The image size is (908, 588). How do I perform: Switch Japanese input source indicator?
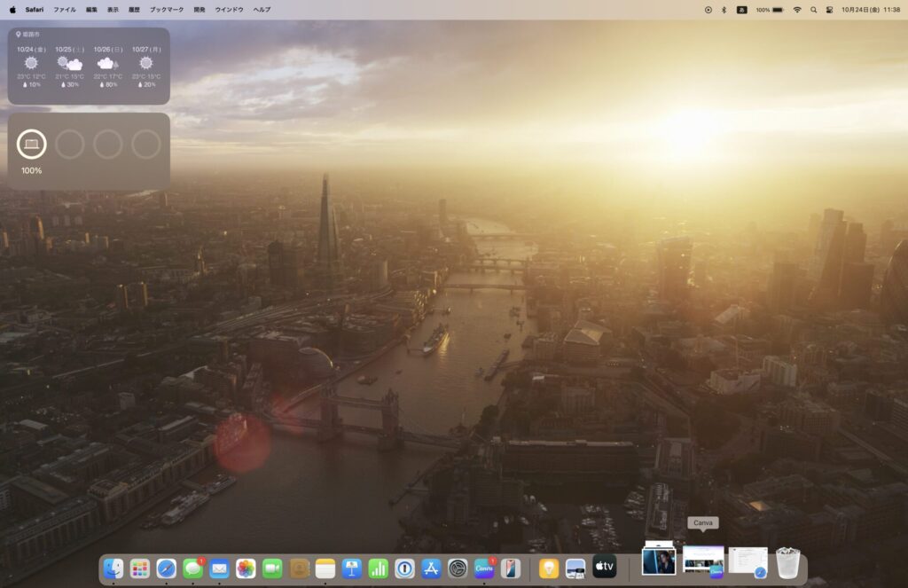[741, 10]
